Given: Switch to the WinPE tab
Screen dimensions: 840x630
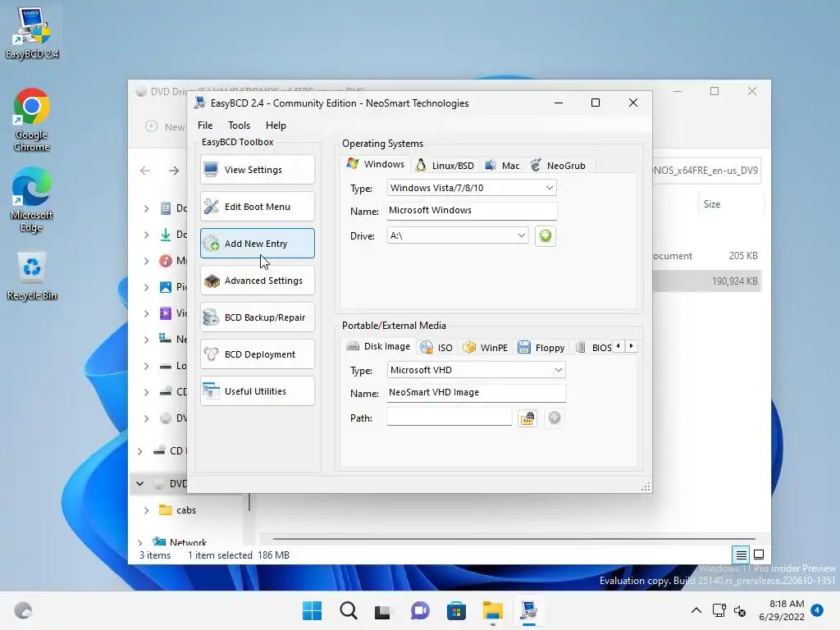Looking at the screenshot, I should 486,348.
